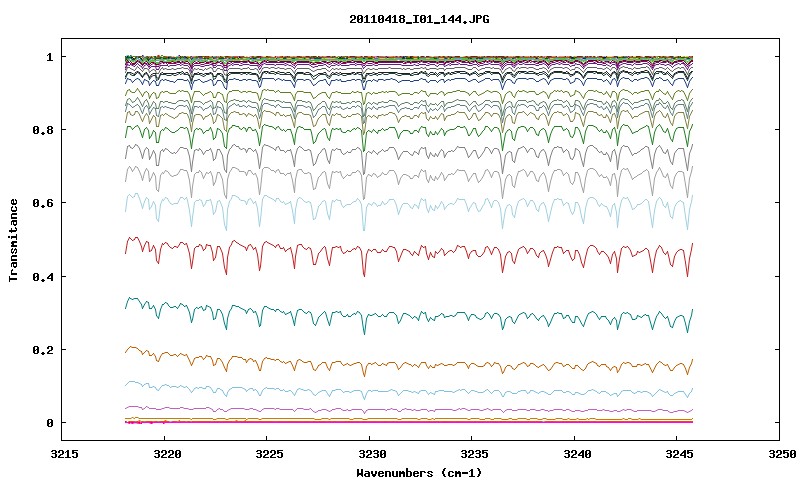Click the y-axis tick label 1
The height and width of the screenshot is (480, 800).
tap(50, 57)
